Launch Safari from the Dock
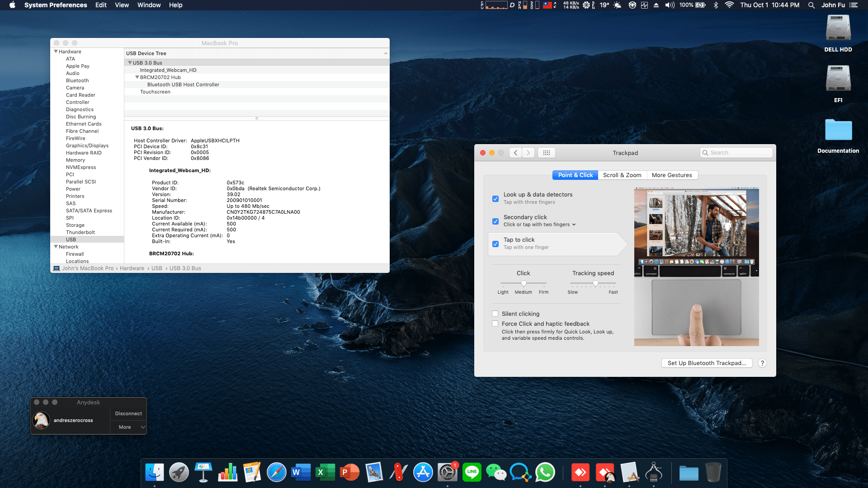The height and width of the screenshot is (488, 868). pos(277,472)
